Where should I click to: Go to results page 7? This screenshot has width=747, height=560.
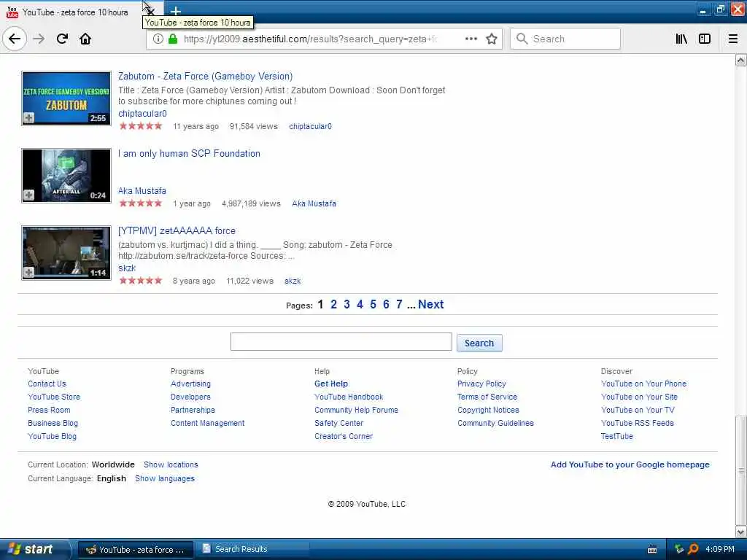[x=399, y=304]
